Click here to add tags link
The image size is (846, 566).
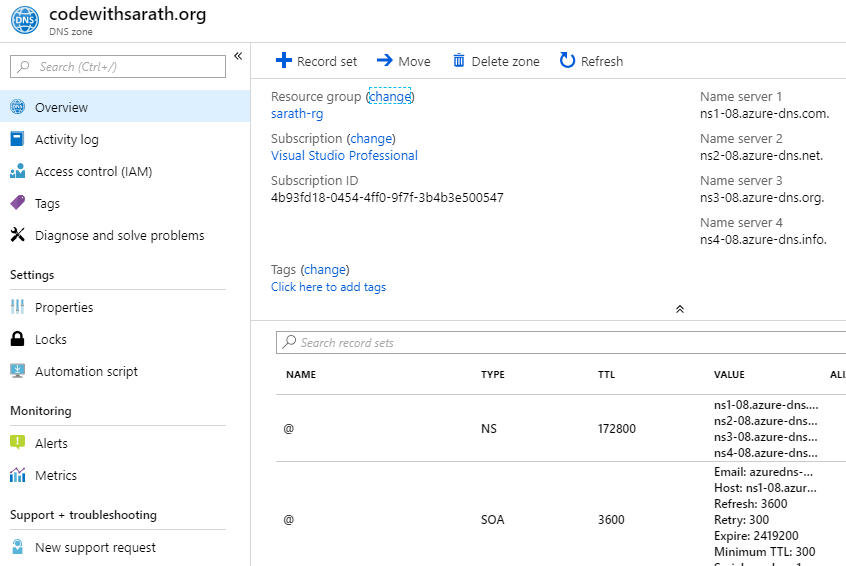click(x=328, y=287)
